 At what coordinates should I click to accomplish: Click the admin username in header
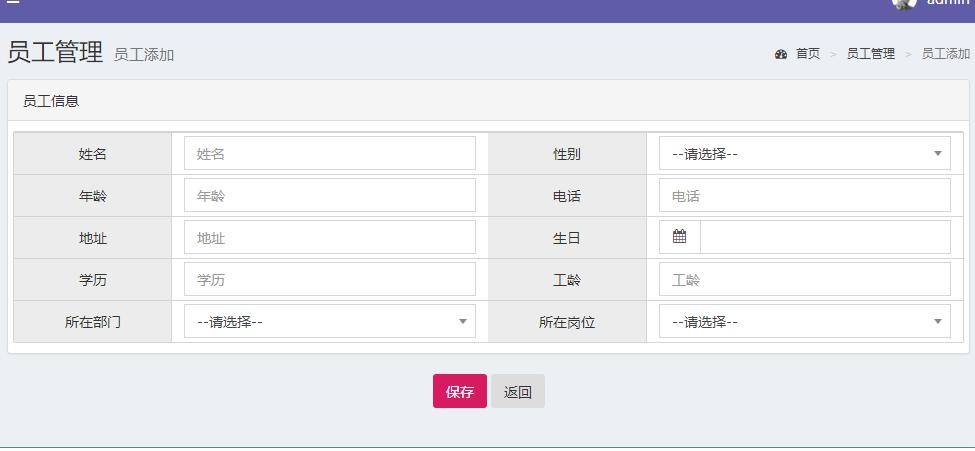tap(948, 3)
